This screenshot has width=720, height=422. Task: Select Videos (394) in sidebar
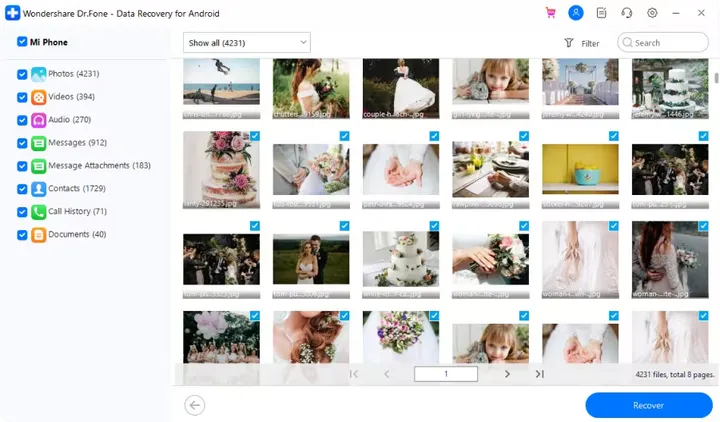tap(71, 97)
